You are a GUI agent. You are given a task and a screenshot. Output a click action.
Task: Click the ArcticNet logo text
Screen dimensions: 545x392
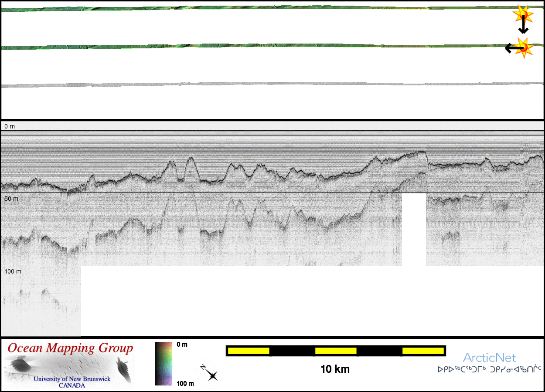click(x=489, y=358)
